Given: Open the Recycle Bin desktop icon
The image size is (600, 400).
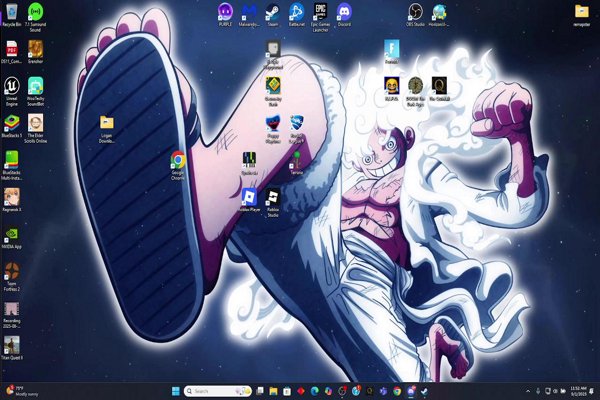Looking at the screenshot, I should [11, 15].
